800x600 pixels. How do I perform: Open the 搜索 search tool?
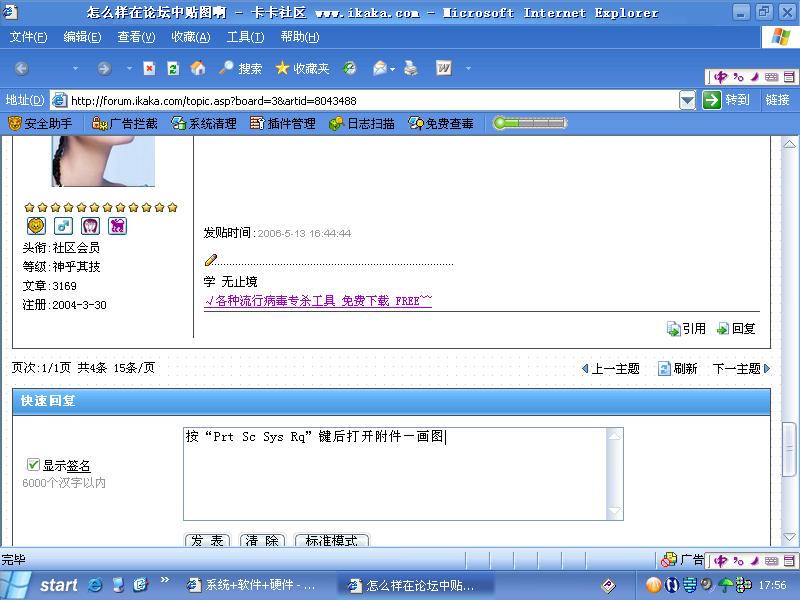pos(240,68)
